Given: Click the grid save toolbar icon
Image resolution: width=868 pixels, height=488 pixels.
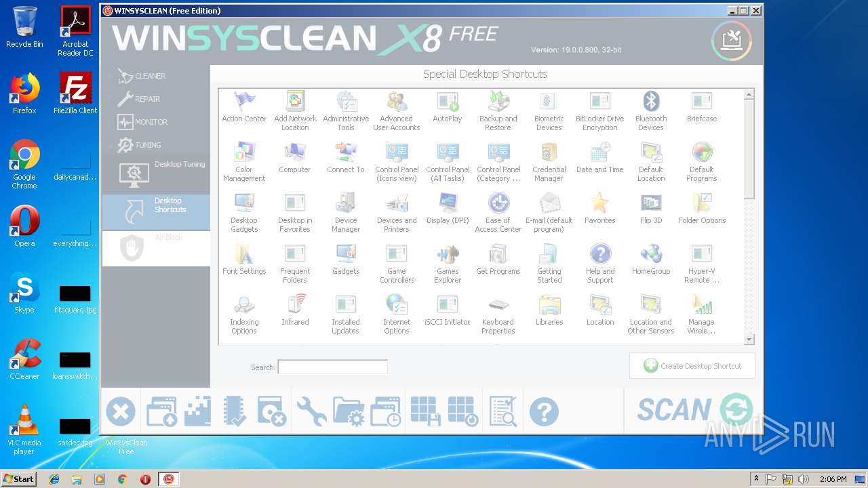Looking at the screenshot, I should pos(426,411).
